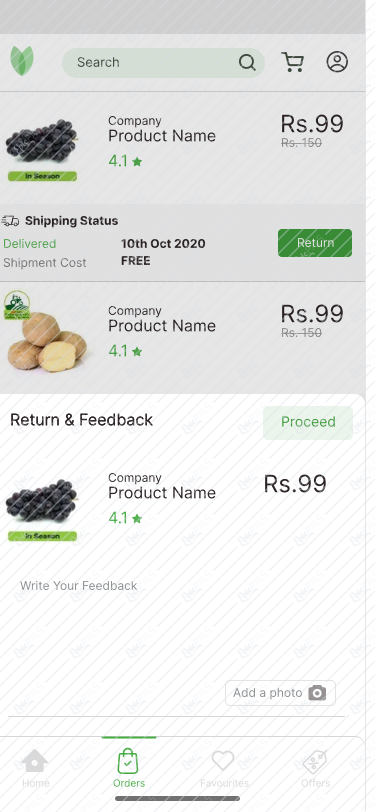This screenshot has width=375, height=812.
Task: Open the potatoes product thumbnail
Action: coord(47,331)
